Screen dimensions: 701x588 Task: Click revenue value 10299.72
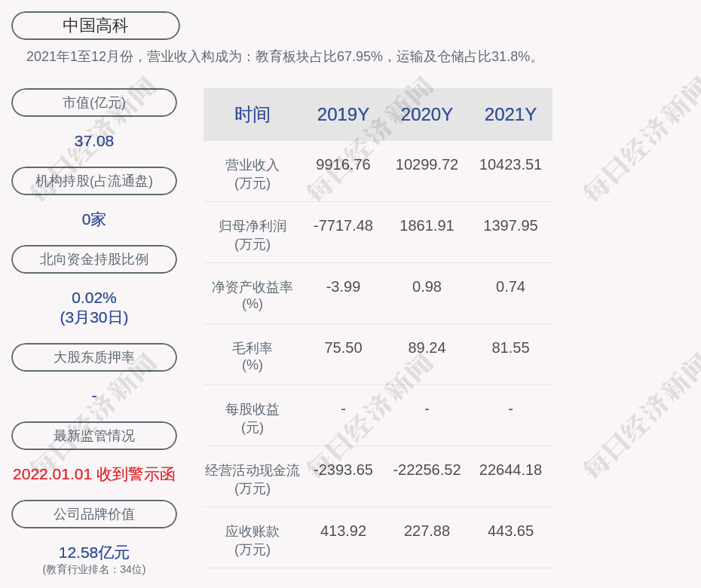(x=427, y=164)
